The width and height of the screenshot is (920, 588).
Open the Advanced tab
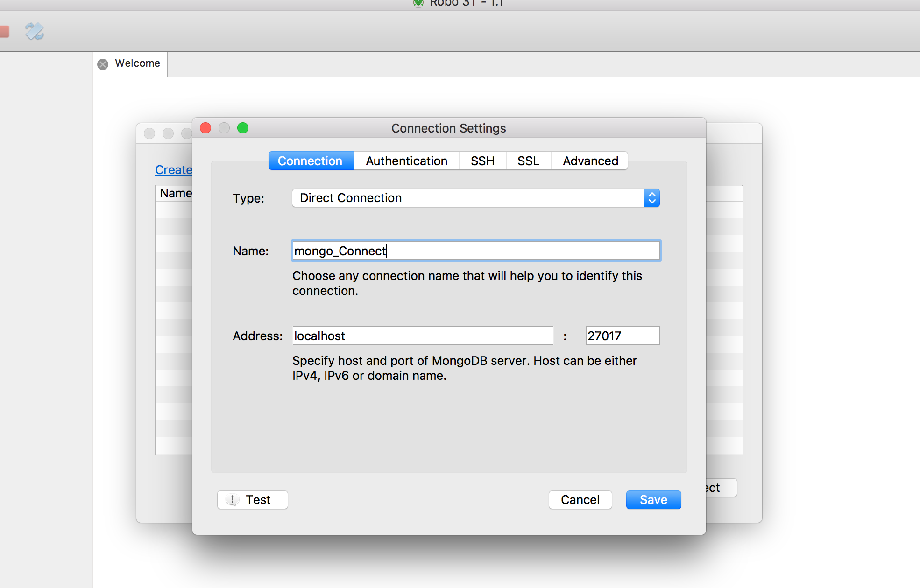[x=590, y=161]
